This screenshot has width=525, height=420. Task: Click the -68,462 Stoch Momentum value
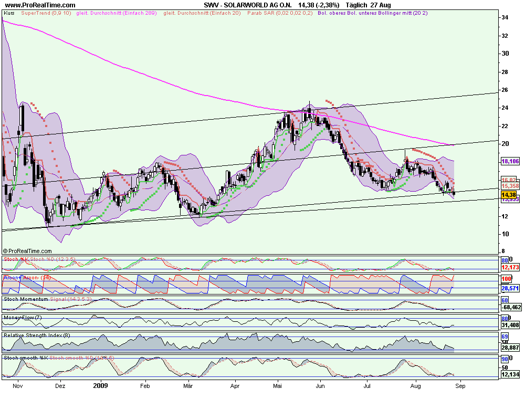tap(511, 307)
